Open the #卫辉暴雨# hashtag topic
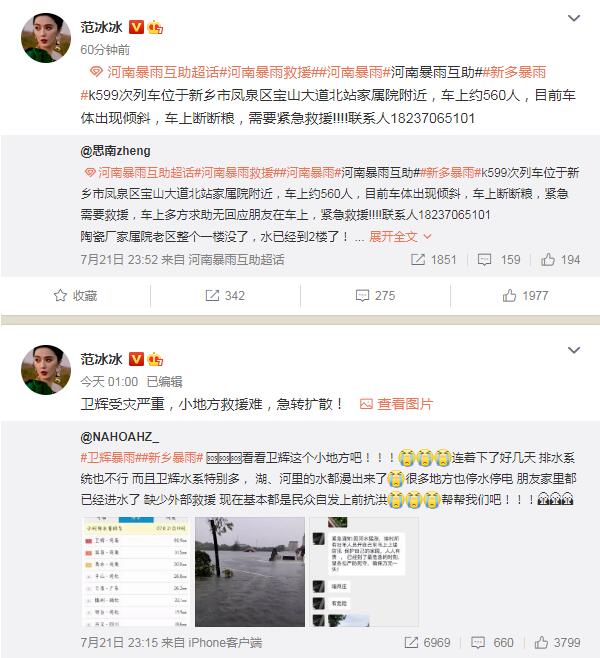The height and width of the screenshot is (658, 600). pyautogui.click(x=111, y=457)
